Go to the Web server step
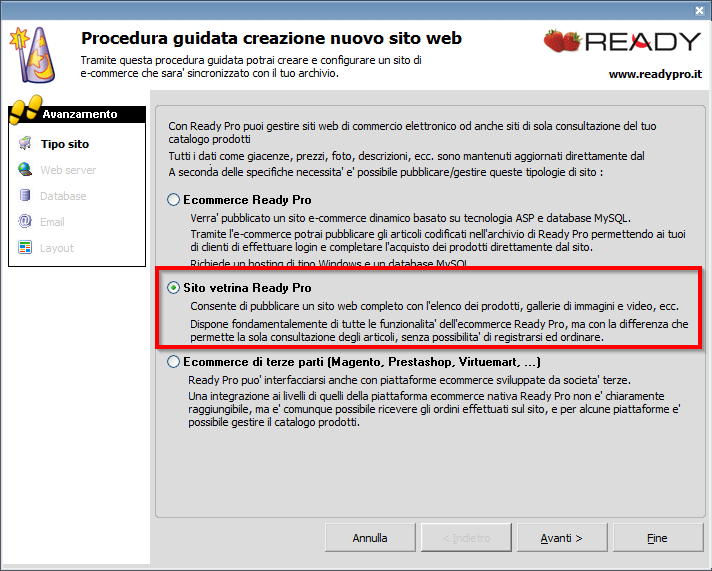Image resolution: width=712 pixels, height=571 pixels. point(68,170)
